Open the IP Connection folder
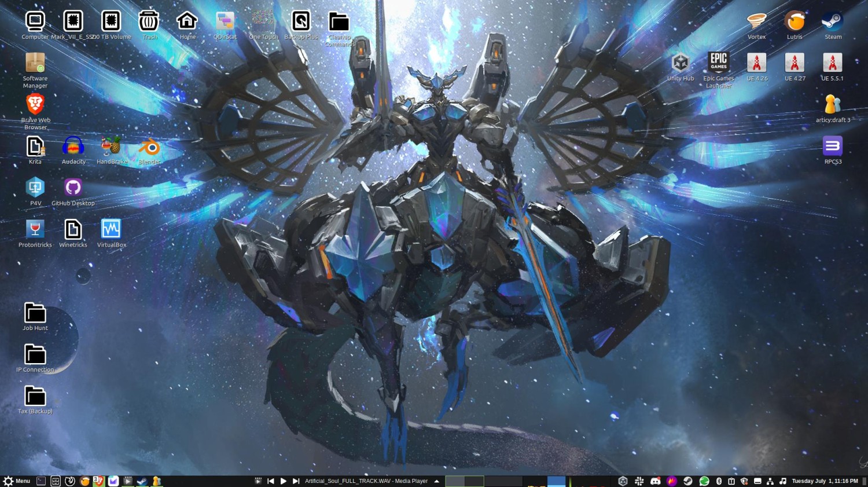 (35, 358)
